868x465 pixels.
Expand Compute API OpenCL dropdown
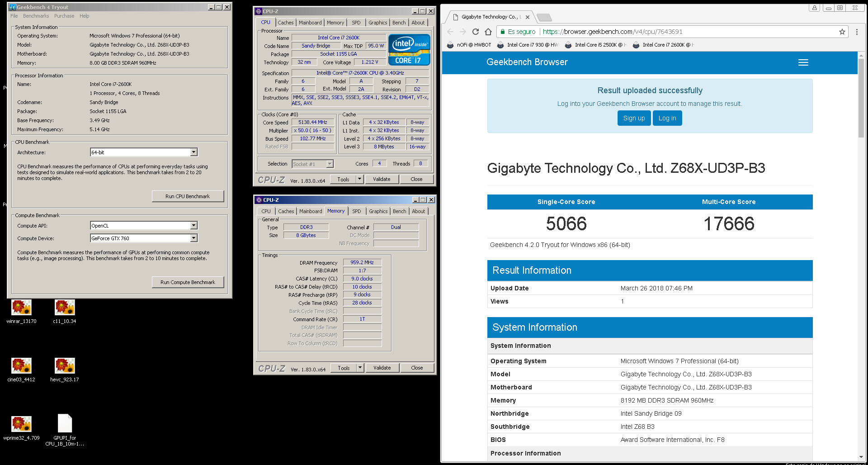[x=193, y=226]
